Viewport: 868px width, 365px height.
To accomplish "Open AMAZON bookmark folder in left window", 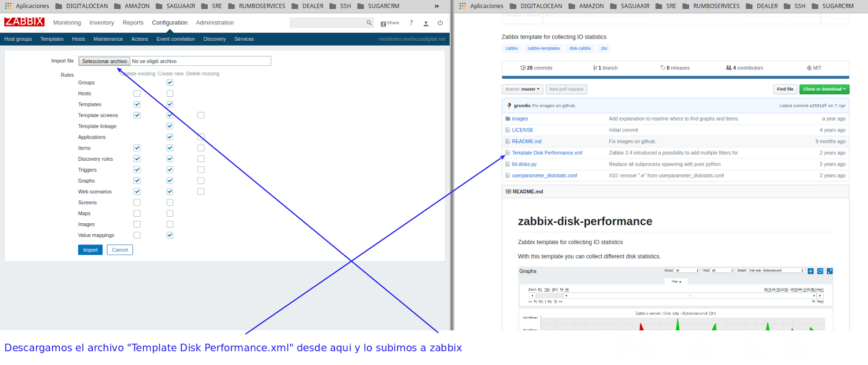I will click(x=132, y=6).
